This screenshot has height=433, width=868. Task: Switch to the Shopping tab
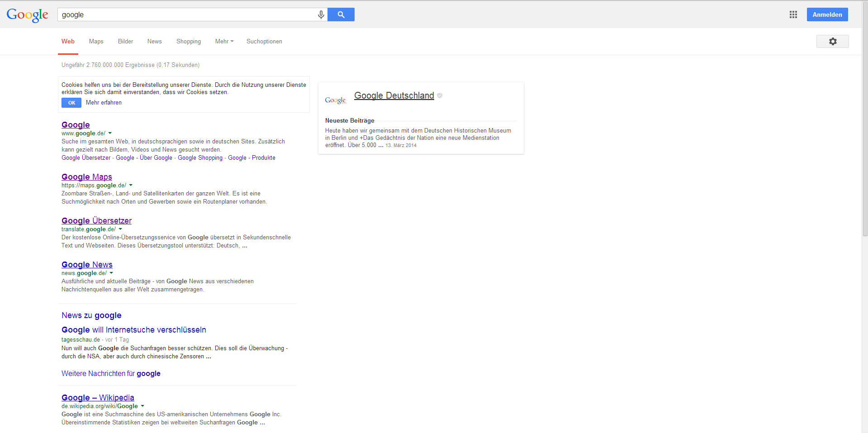(x=189, y=41)
